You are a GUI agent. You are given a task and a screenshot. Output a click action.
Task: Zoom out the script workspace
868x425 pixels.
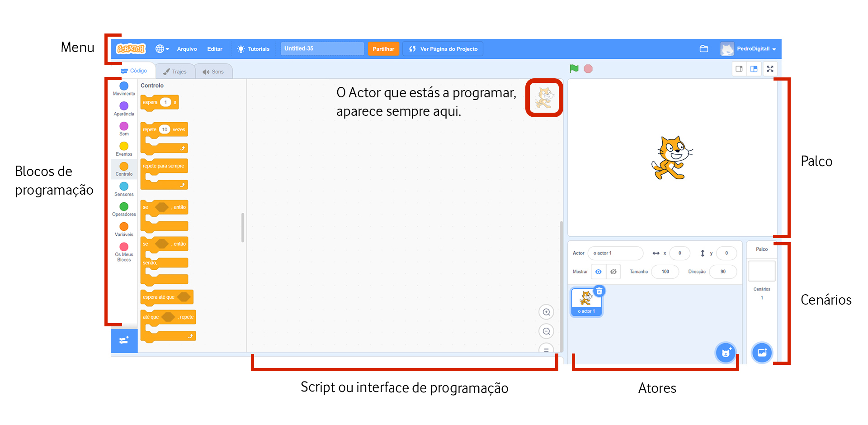tap(547, 331)
